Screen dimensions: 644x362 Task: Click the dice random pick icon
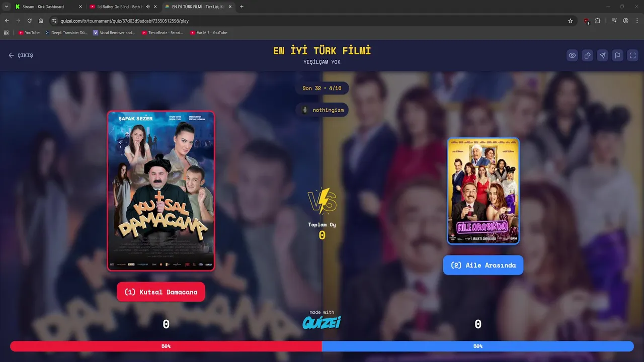pyautogui.click(x=587, y=55)
